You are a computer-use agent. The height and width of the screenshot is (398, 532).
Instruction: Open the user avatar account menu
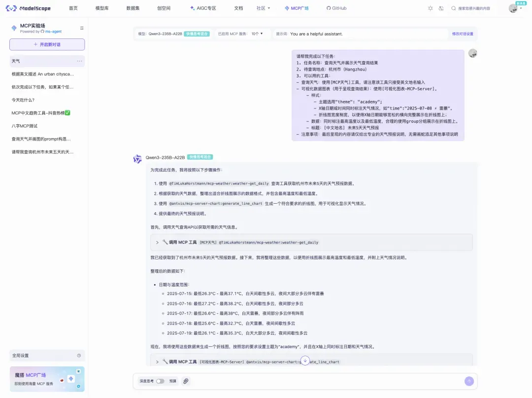tap(513, 8)
